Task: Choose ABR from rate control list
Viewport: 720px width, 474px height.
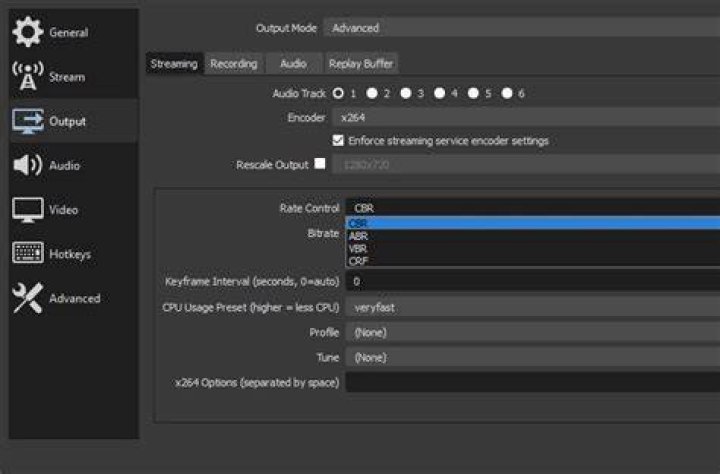Action: 533,236
